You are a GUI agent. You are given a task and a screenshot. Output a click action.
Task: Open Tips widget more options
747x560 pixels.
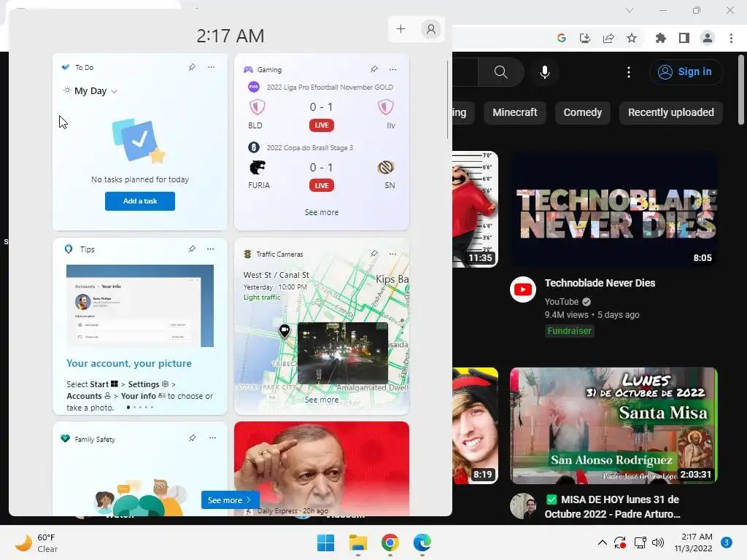211,249
